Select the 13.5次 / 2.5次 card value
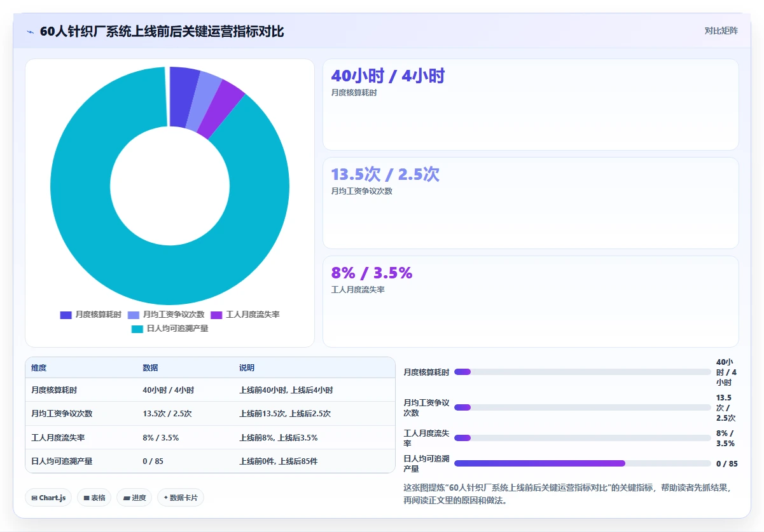The image size is (764, 532). pos(385,175)
